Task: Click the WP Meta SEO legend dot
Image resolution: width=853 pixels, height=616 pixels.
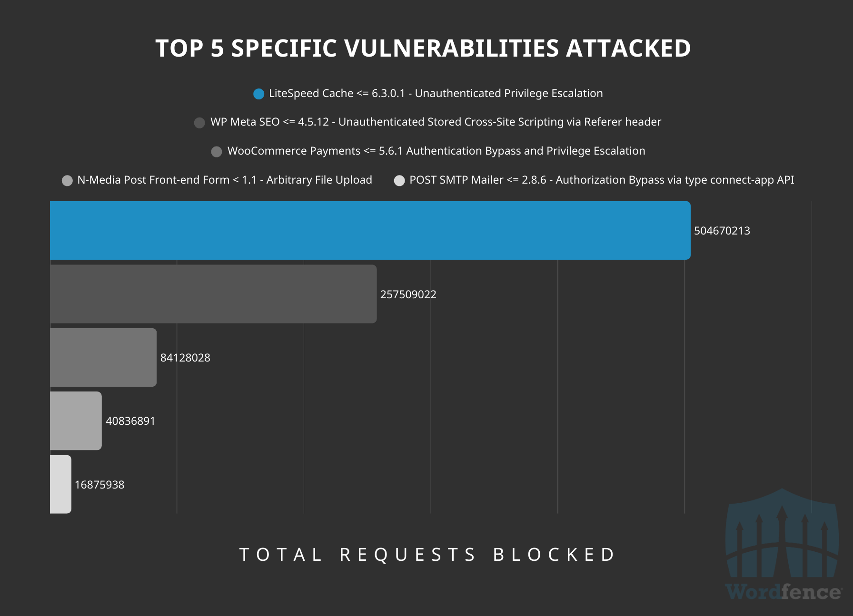Action: (200, 123)
